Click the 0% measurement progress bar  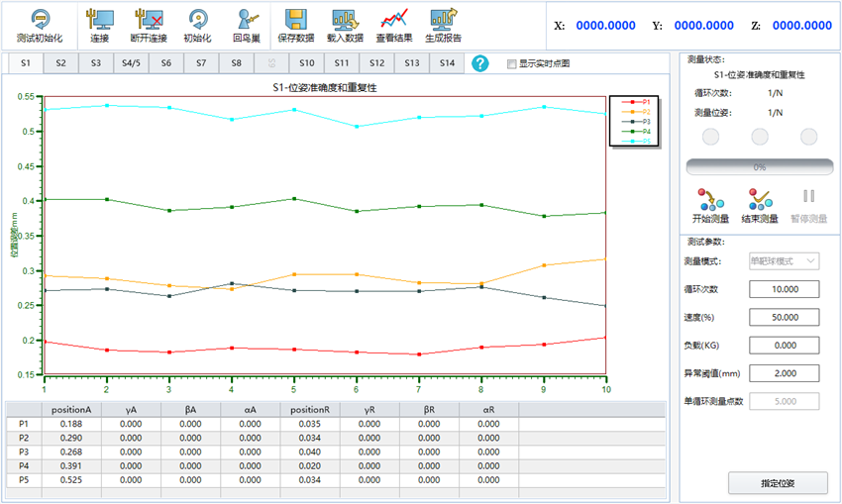(x=759, y=167)
